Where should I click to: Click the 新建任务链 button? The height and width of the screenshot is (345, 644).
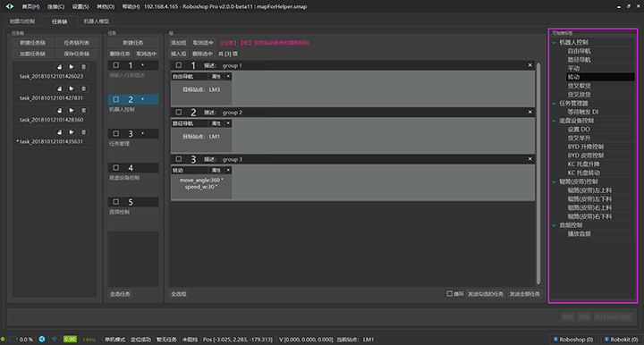(32, 43)
